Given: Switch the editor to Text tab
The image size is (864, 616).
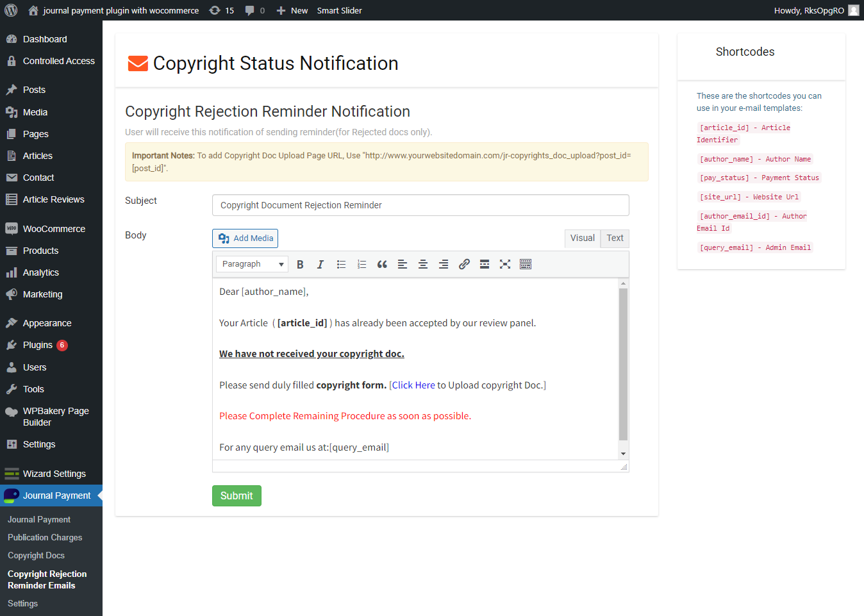Looking at the screenshot, I should (x=615, y=238).
